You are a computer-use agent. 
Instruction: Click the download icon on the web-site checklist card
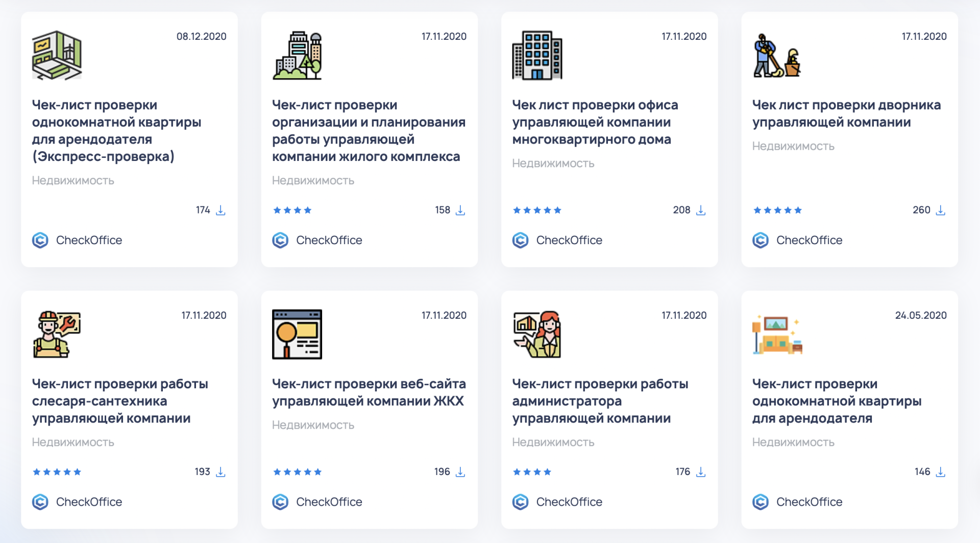coord(460,472)
